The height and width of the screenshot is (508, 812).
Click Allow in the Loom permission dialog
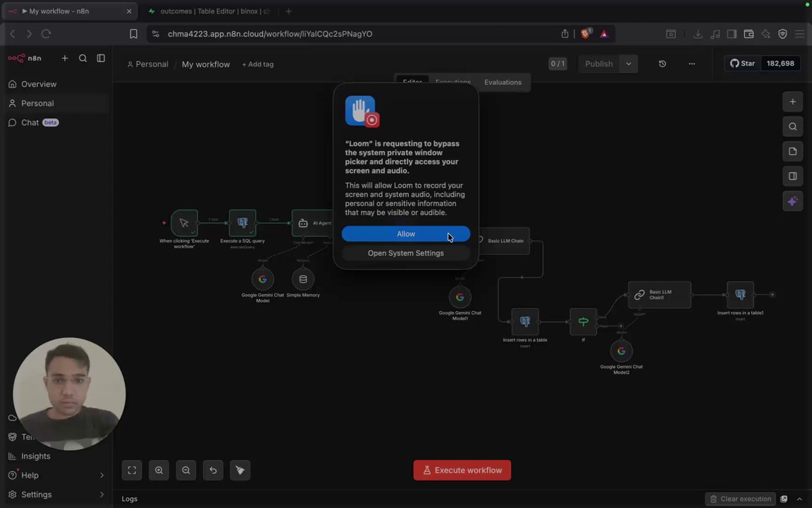click(405, 234)
